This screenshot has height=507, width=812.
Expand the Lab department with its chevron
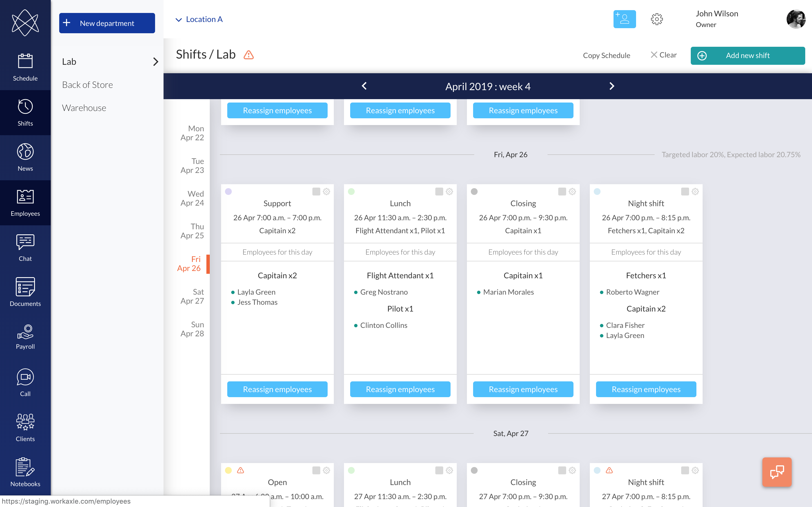pos(156,61)
